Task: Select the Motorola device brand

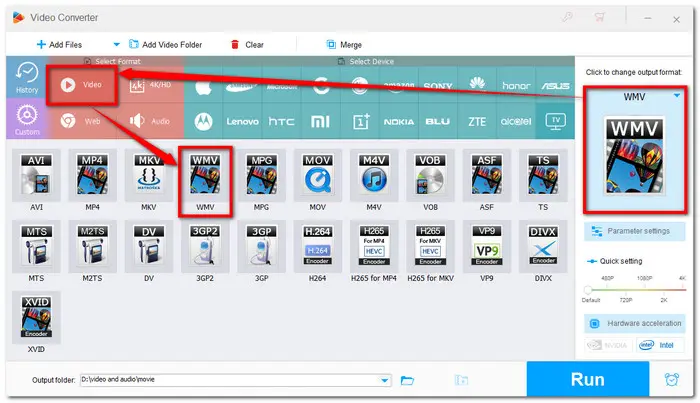Action: pos(203,121)
